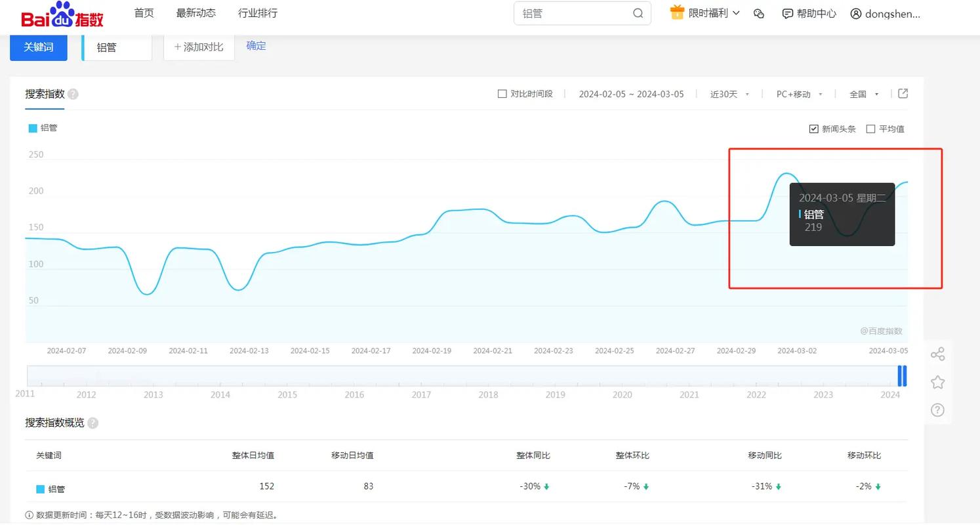Image resolution: width=980 pixels, height=525 pixels.
Task: Click the blue timeline range handle
Action: tap(903, 376)
